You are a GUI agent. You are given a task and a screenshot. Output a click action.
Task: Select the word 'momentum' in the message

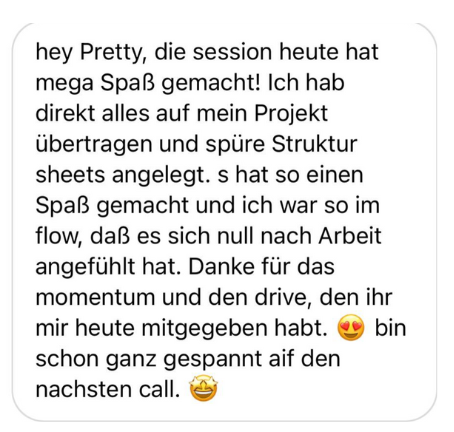95,298
